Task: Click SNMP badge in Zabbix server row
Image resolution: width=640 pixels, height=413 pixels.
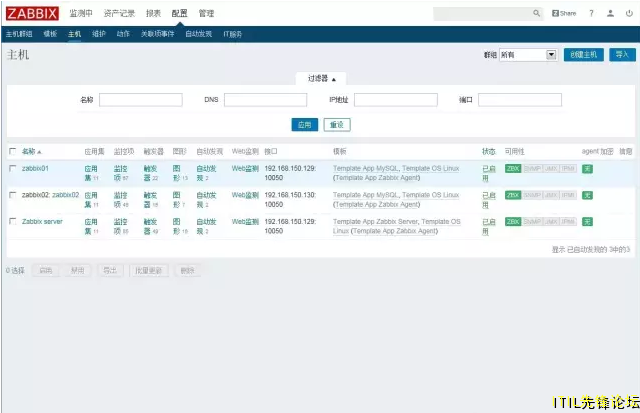Action: 532,222
